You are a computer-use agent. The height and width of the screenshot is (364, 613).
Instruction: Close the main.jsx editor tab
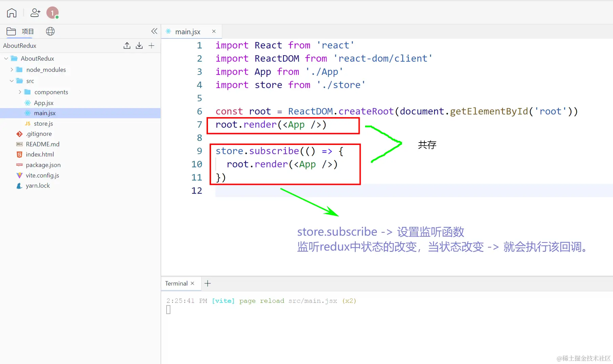(x=214, y=31)
